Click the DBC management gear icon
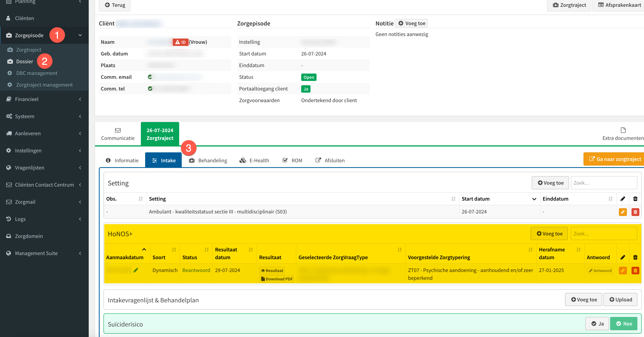 click(x=10, y=73)
